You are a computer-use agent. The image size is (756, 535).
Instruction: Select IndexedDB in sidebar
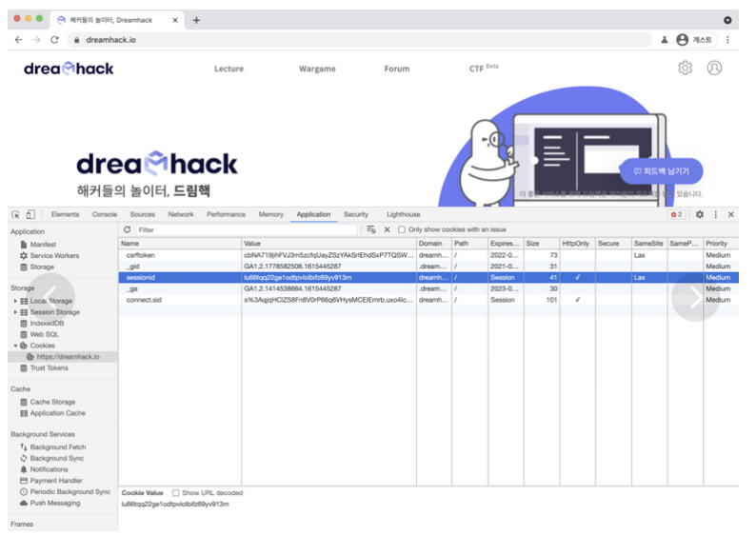click(47, 323)
